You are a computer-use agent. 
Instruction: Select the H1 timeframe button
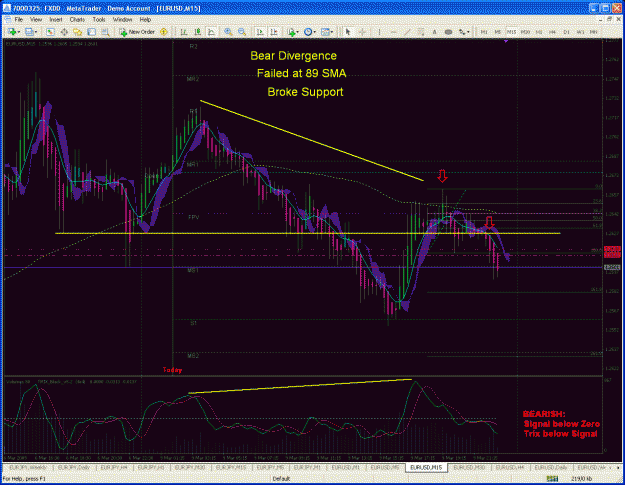coord(539,32)
